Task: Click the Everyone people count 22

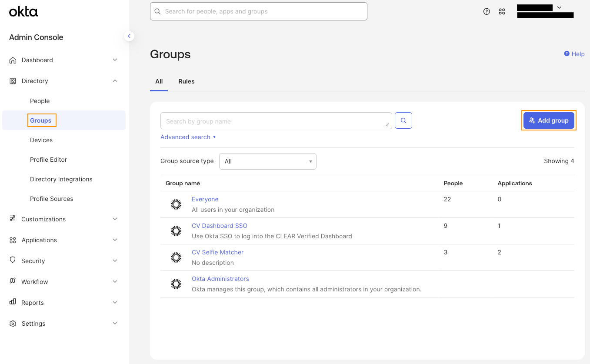Action: click(x=447, y=199)
